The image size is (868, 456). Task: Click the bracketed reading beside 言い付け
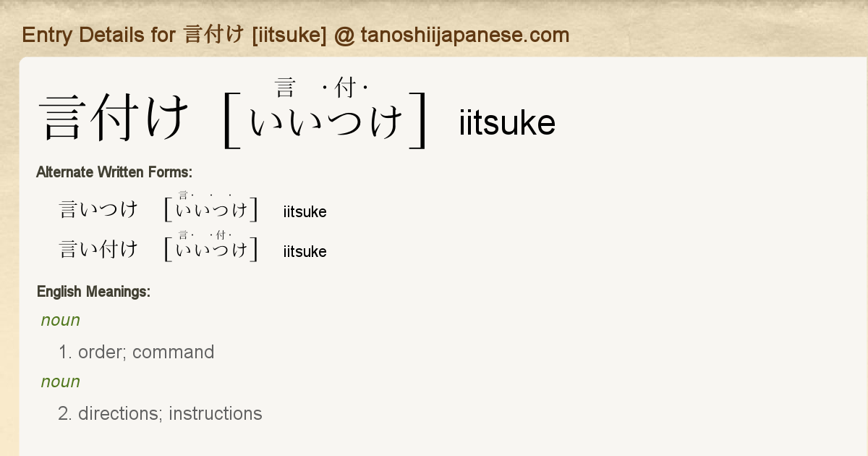[211, 250]
